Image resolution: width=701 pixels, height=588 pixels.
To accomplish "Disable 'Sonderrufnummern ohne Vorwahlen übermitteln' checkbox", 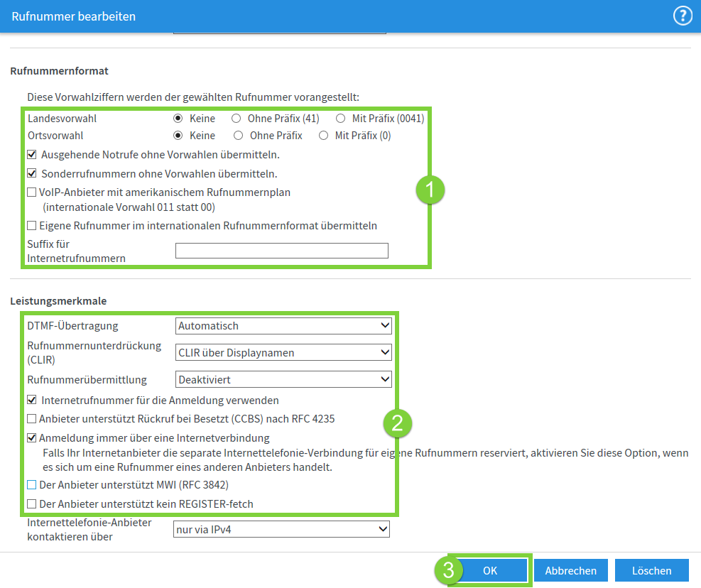I will click(32, 173).
